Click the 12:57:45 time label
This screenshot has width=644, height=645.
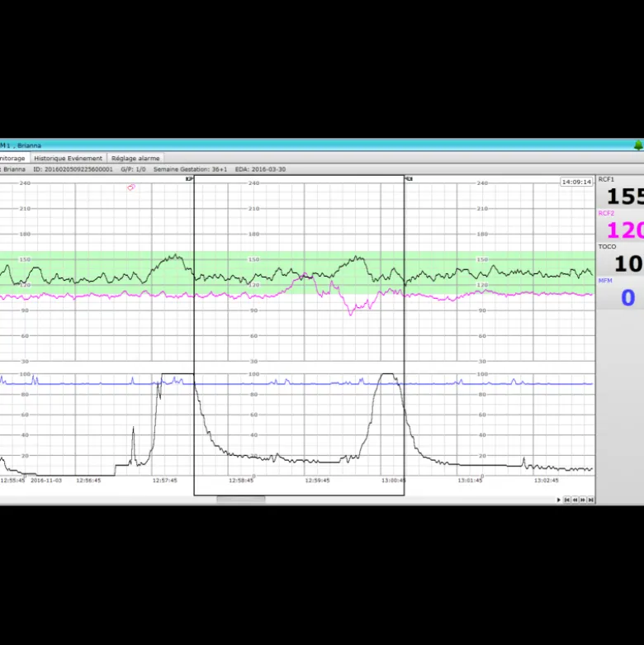[165, 480]
